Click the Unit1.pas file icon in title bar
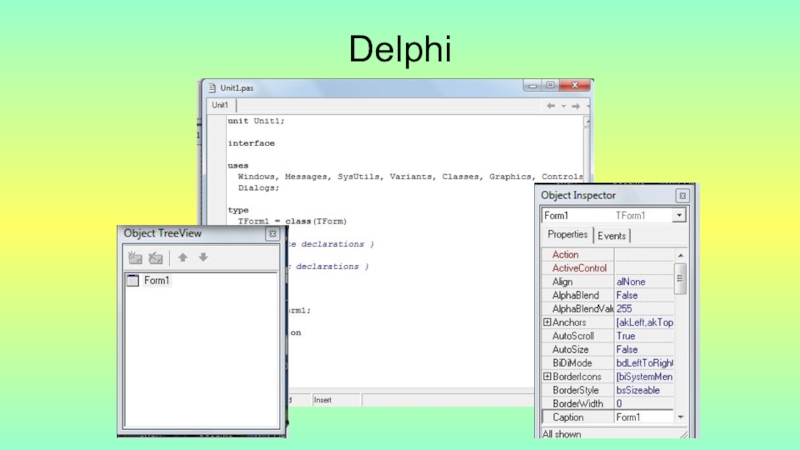Screen dimensions: 800x450 coord(212,88)
